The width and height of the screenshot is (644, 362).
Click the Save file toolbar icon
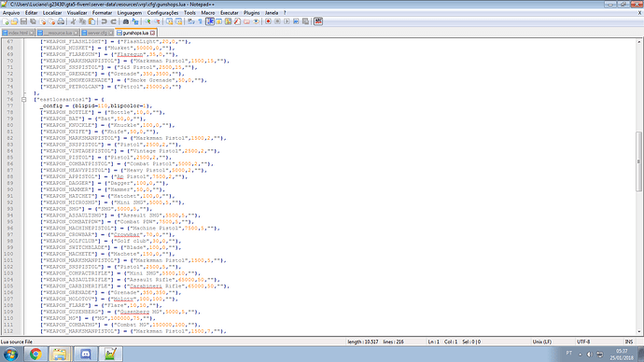tap(23, 21)
